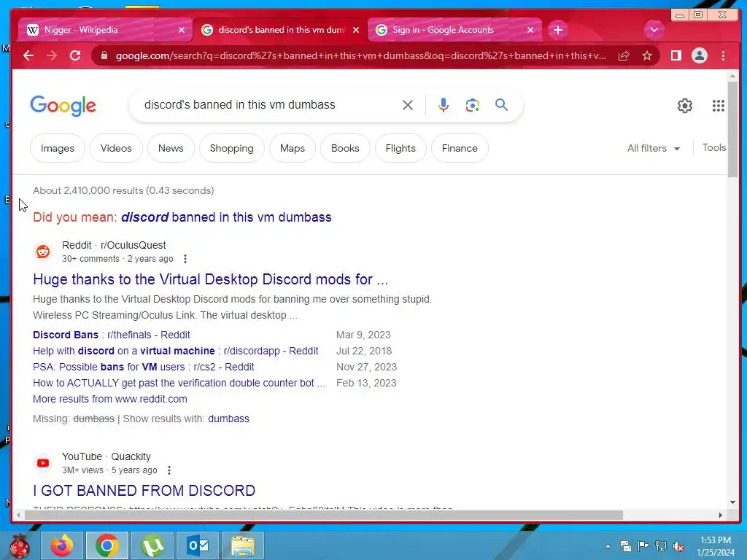
Task: Click the Did you mean suggestion link
Action: click(x=226, y=217)
